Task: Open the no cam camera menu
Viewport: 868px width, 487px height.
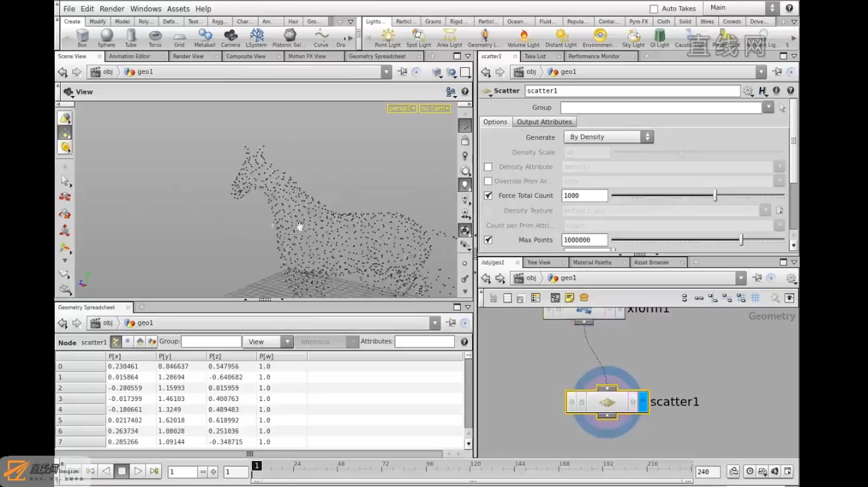Action: coord(435,108)
